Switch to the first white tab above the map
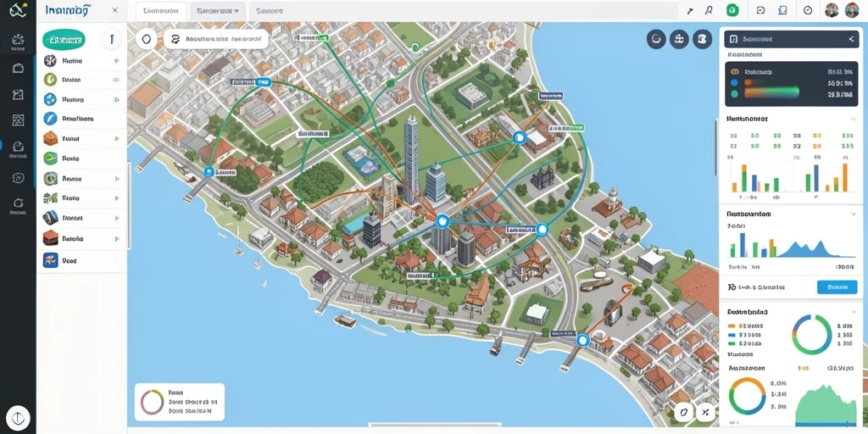Image resolution: width=868 pixels, height=434 pixels. 160,10
